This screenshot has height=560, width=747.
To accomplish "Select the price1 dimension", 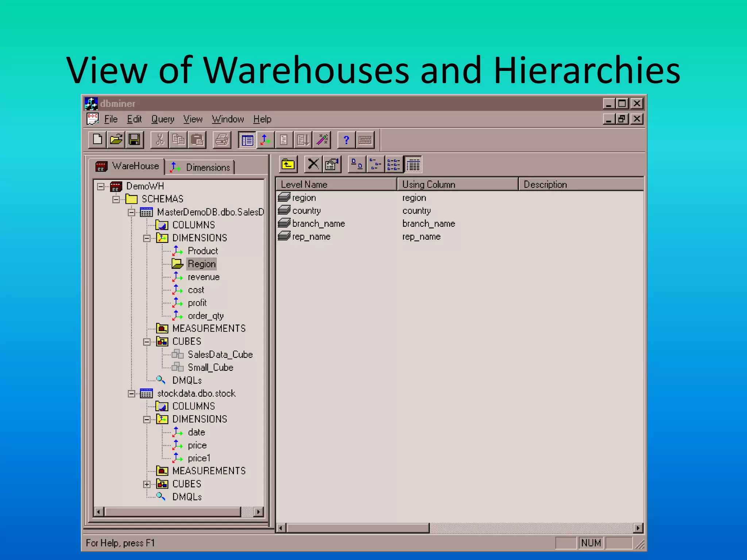I will [199, 458].
